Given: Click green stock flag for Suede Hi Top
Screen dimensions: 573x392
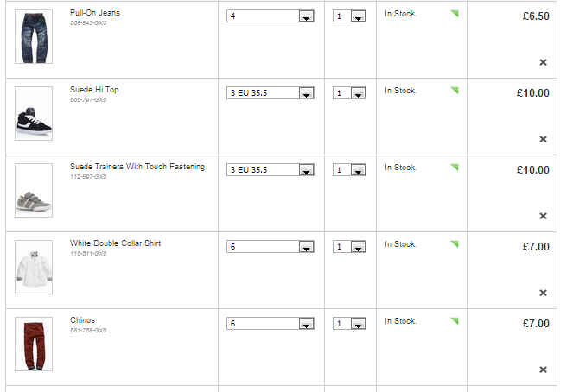Looking at the screenshot, I should pyautogui.click(x=455, y=92).
